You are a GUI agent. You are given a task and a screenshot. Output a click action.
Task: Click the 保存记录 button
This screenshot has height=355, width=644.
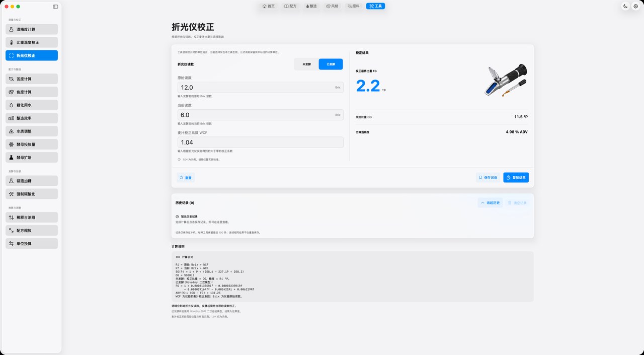click(x=488, y=177)
